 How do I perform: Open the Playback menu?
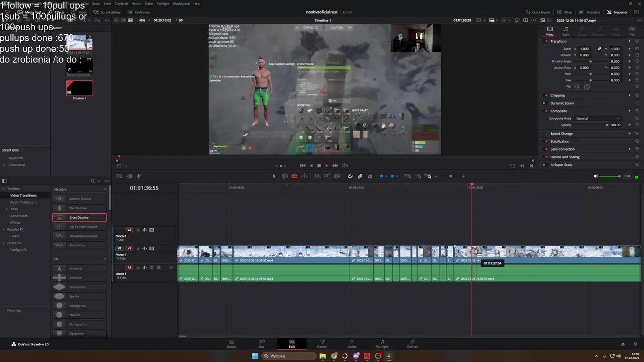[x=121, y=4]
